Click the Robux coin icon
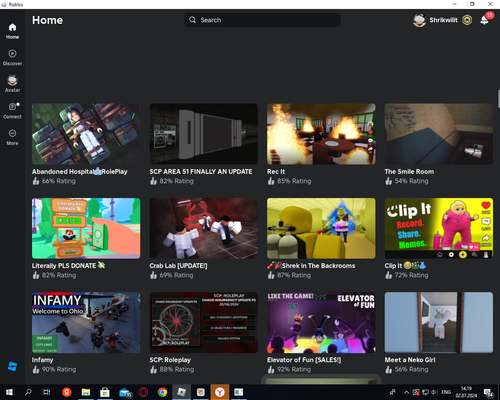 tap(467, 20)
